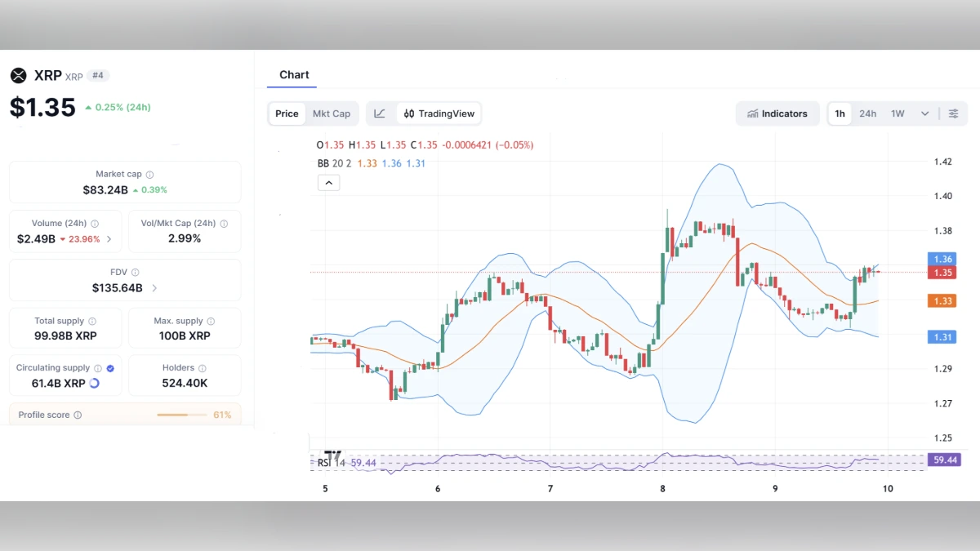Click the Holders 524.40K stat card
The width and height of the screenshot is (980, 551).
[184, 375]
